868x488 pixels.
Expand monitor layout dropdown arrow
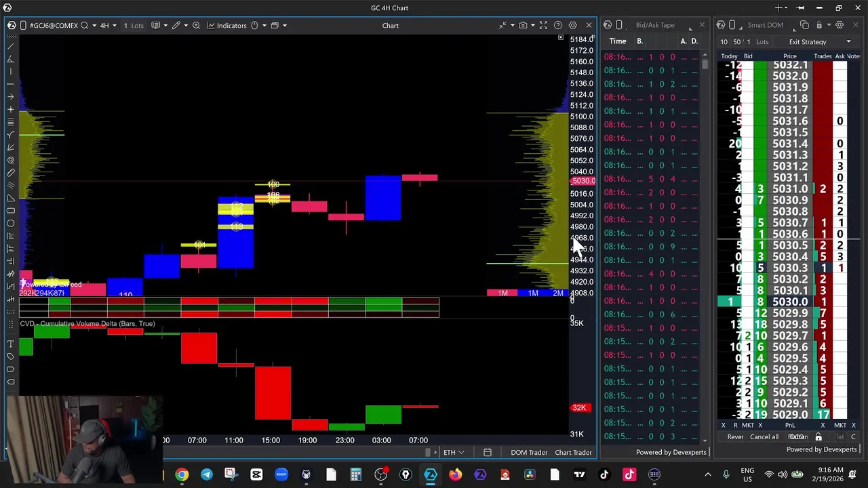pos(165,26)
